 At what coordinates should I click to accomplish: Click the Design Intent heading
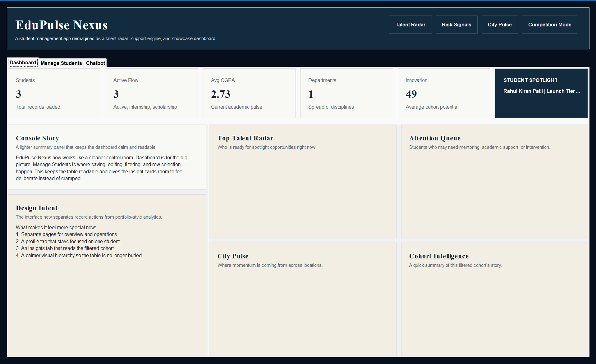tap(37, 208)
